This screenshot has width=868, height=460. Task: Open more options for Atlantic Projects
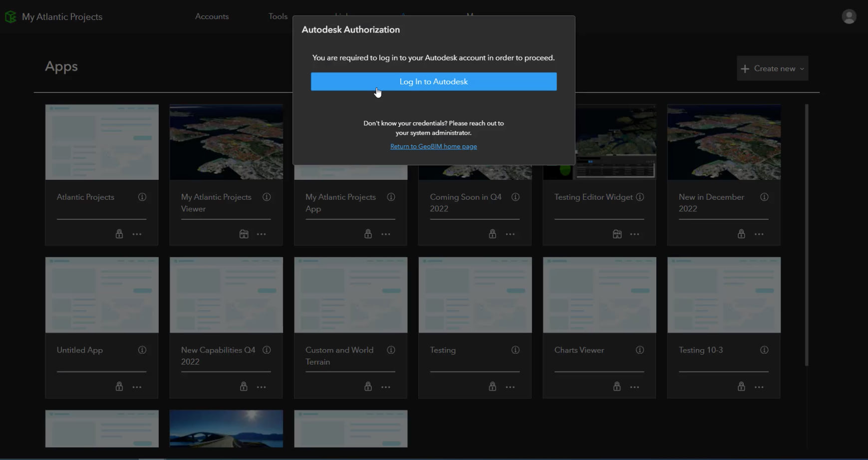[137, 234]
